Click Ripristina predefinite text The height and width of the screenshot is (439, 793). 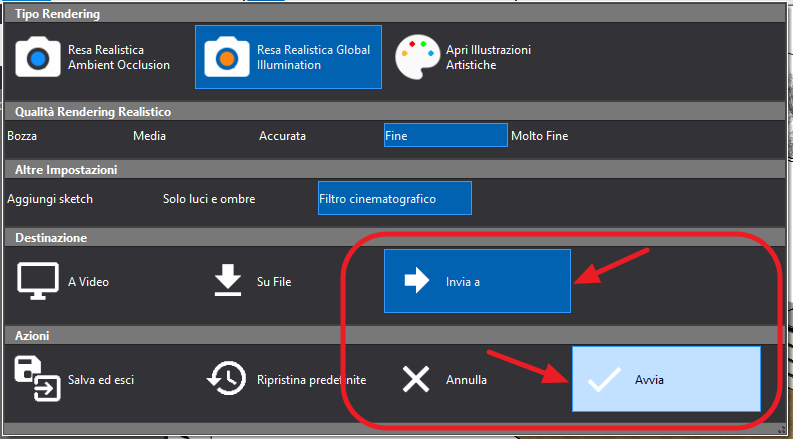[312, 380]
